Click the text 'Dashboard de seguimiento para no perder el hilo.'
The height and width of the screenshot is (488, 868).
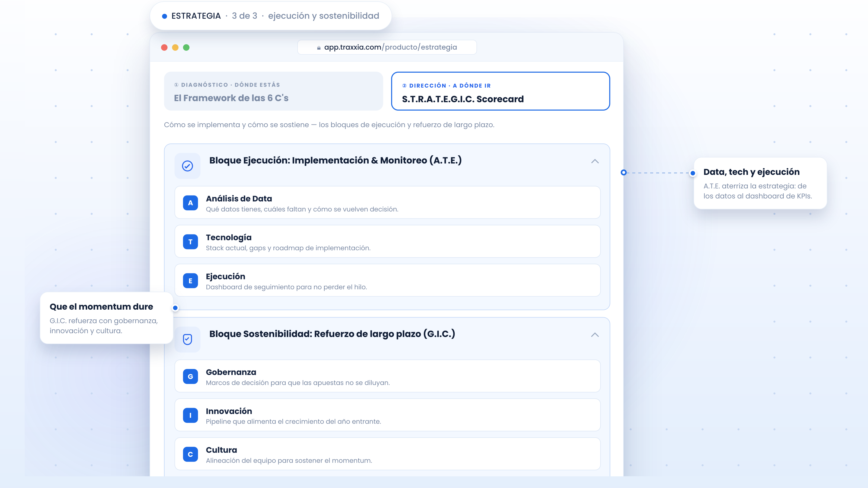tap(286, 287)
